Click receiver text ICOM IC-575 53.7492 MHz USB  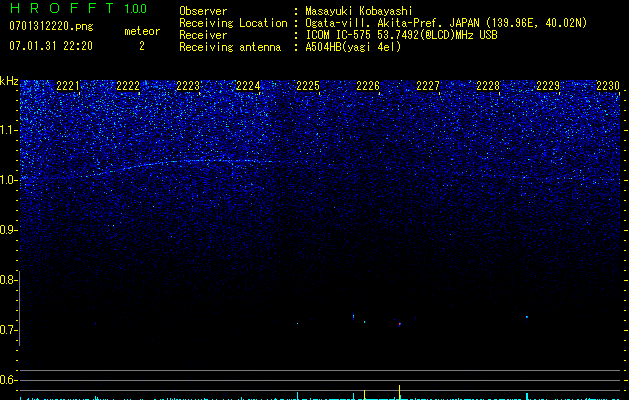[401, 35]
